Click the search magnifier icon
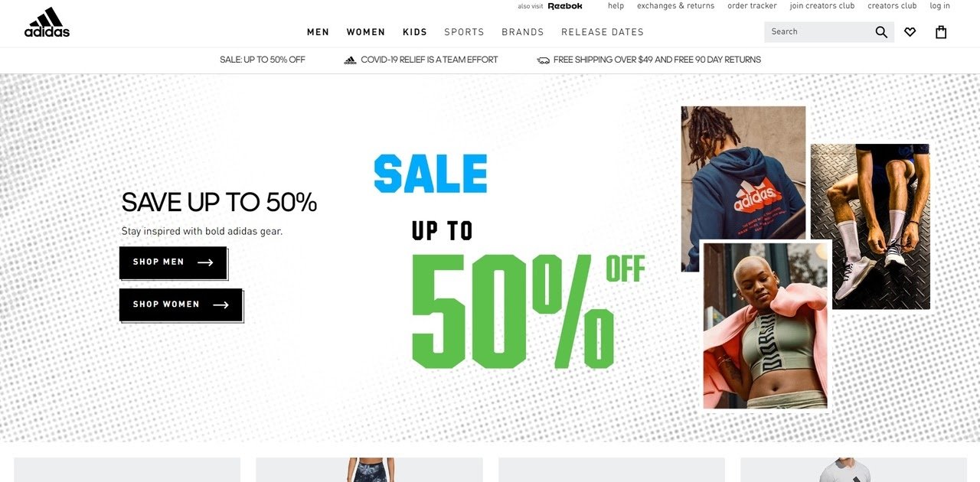This screenshot has width=980, height=482. point(881,32)
